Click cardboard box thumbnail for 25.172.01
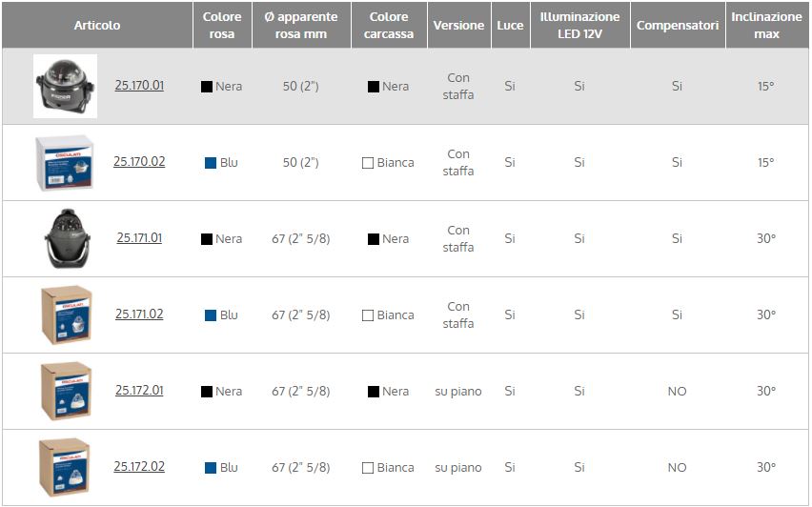This screenshot has width=812, height=507. point(65,391)
